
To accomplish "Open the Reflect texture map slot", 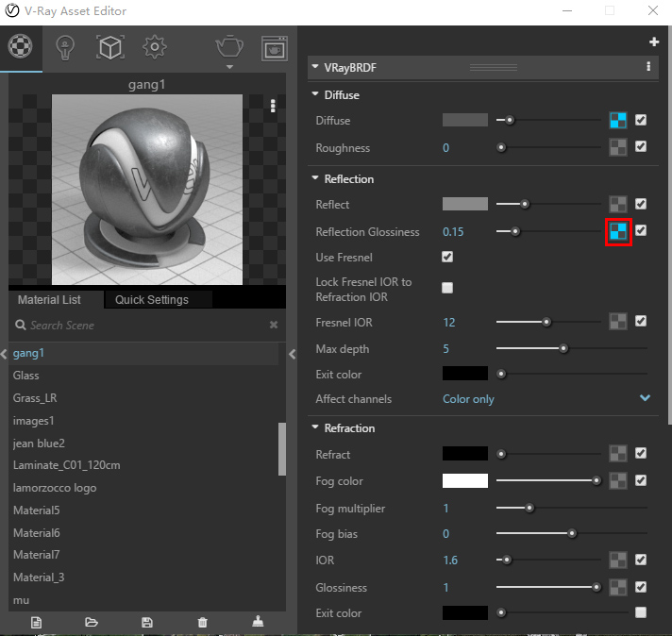I will (617, 205).
